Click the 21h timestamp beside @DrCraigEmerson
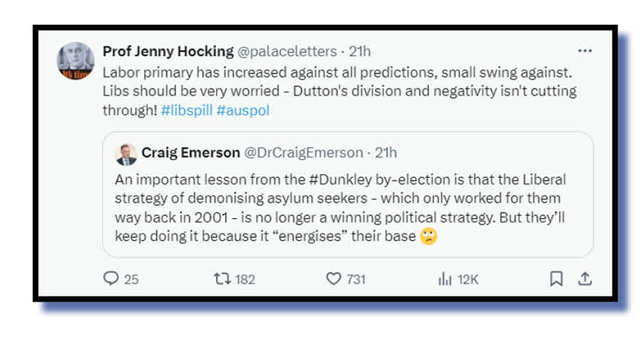Screen dimensions: 644x337 (x=385, y=153)
